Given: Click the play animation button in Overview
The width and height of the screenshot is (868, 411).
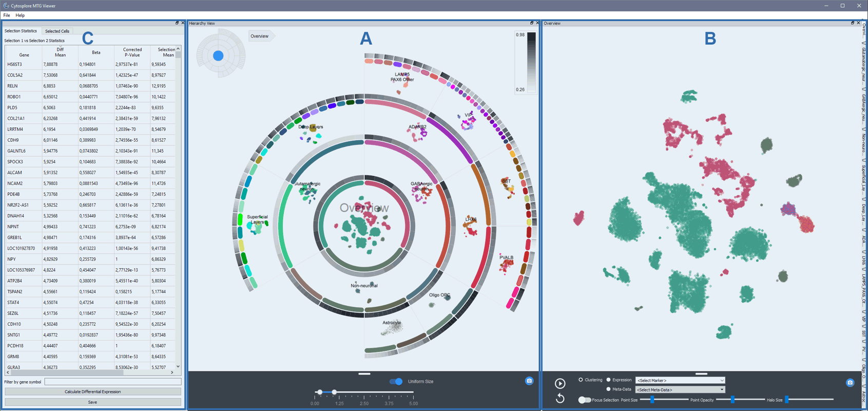Looking at the screenshot, I should click(x=560, y=383).
